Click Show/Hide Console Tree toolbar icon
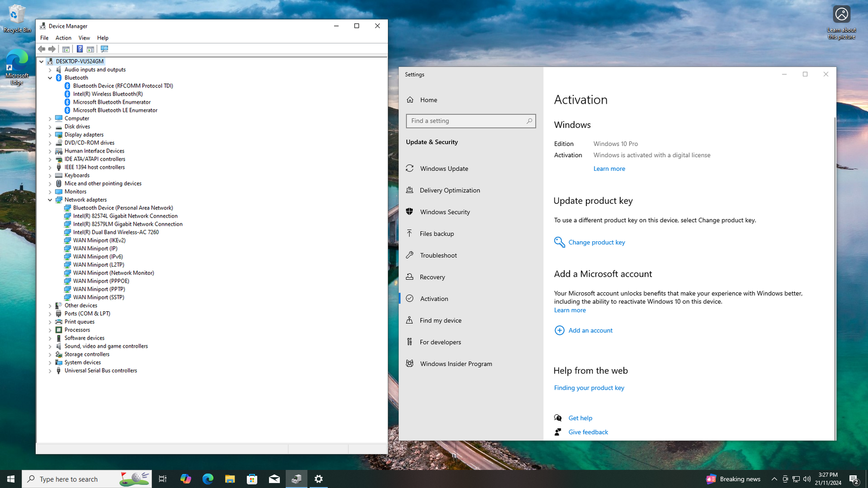Screen dimensions: 868x488 pyautogui.click(x=66, y=49)
